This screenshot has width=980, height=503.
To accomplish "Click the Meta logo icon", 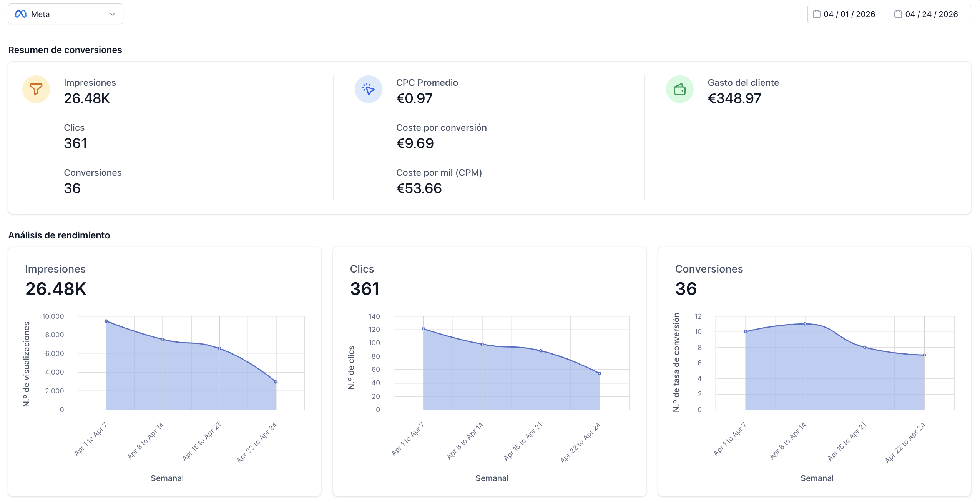I will point(21,14).
